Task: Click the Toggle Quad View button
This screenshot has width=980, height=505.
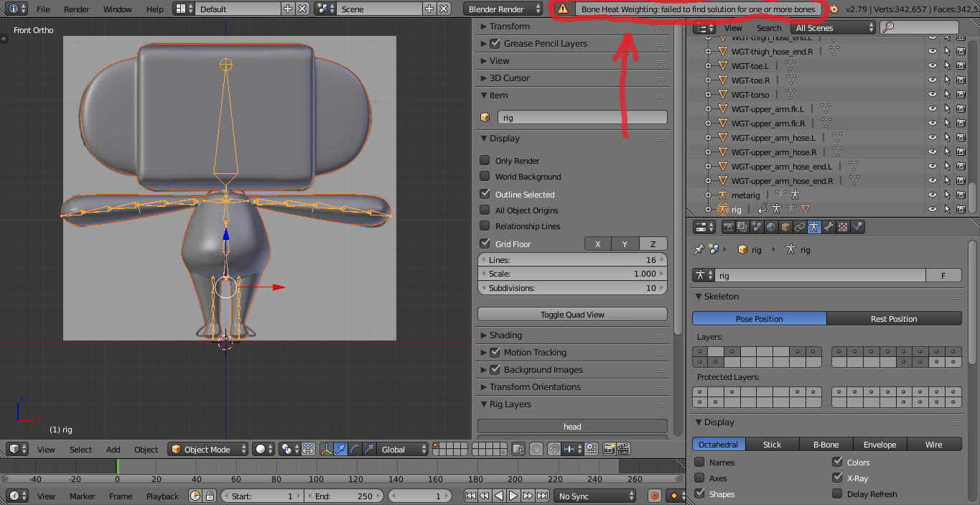Action: (572, 314)
